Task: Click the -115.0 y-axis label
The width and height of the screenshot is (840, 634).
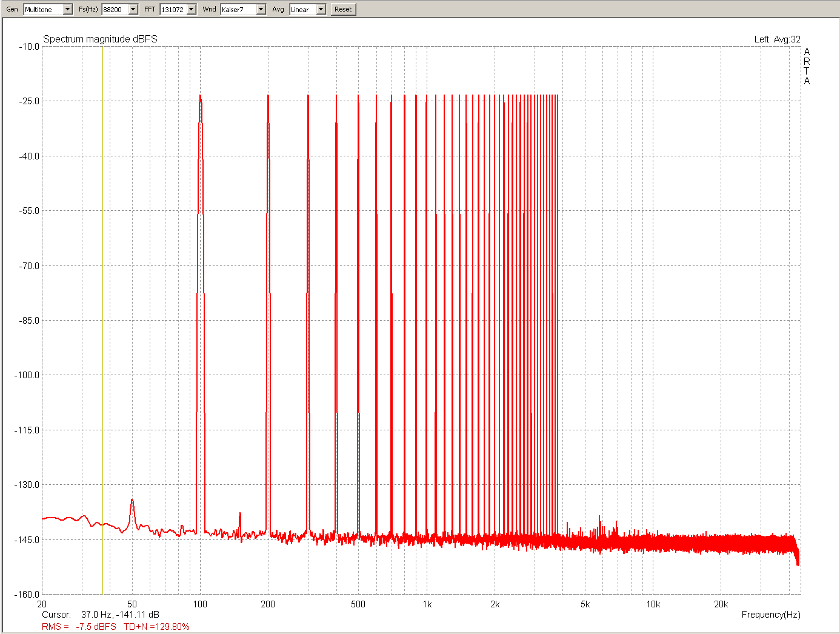Action: coord(27,430)
